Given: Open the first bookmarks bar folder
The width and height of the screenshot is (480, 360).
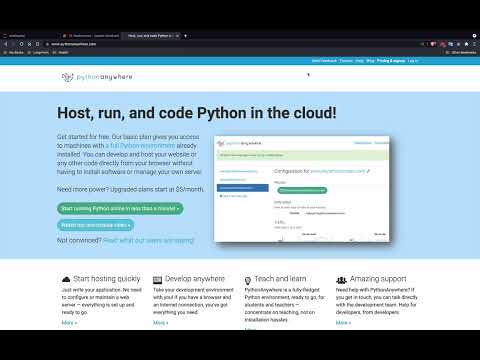Looking at the screenshot, I should point(13,52).
